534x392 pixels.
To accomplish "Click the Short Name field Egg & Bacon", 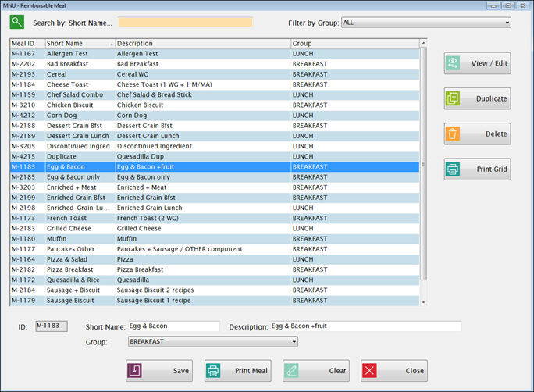I will click(x=173, y=326).
